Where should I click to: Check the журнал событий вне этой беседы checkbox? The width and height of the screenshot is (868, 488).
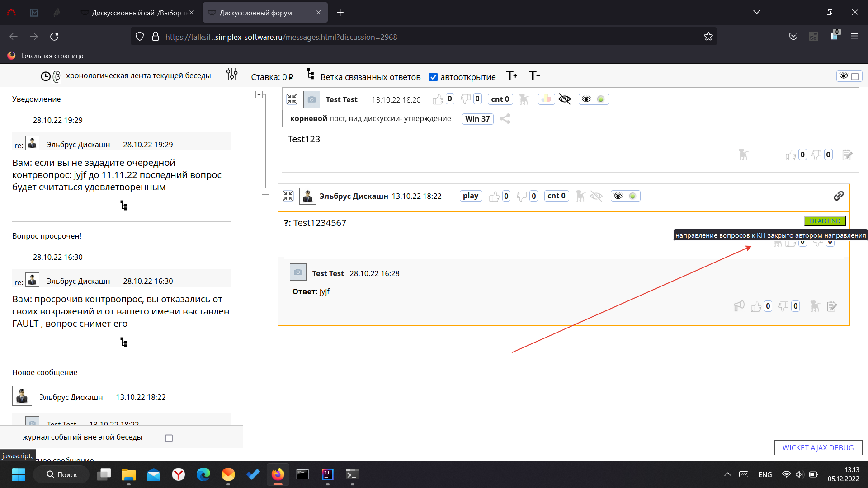[x=169, y=438]
